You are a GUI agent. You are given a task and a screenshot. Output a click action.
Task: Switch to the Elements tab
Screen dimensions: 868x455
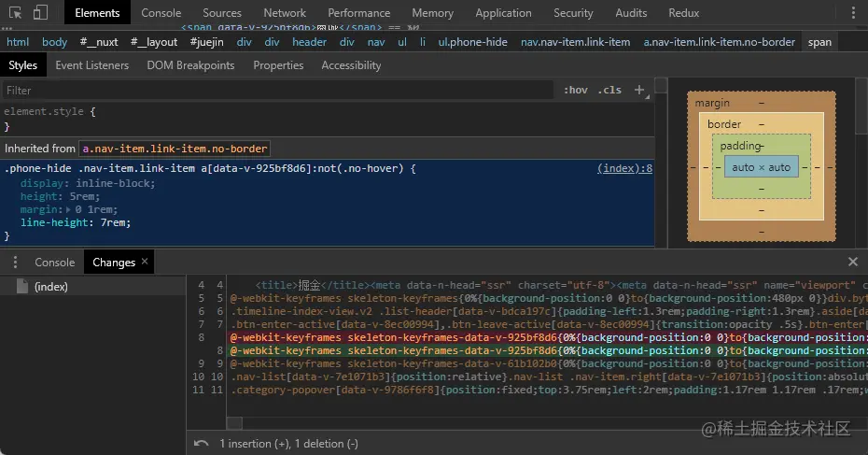pyautogui.click(x=97, y=13)
